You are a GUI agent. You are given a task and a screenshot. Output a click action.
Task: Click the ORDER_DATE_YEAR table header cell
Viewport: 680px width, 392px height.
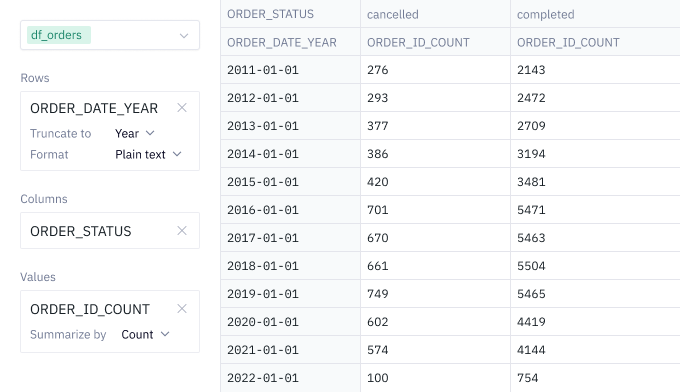[291, 42]
